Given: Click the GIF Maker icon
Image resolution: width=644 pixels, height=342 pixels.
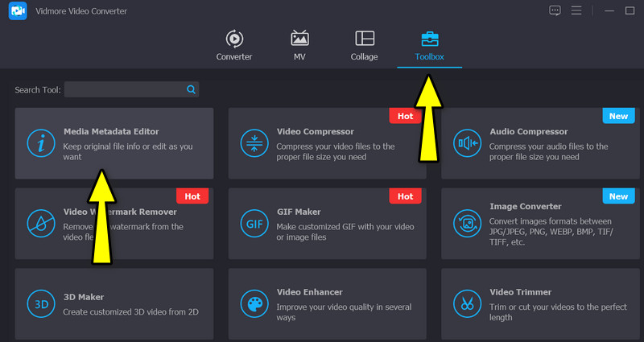Looking at the screenshot, I should click(x=254, y=223).
